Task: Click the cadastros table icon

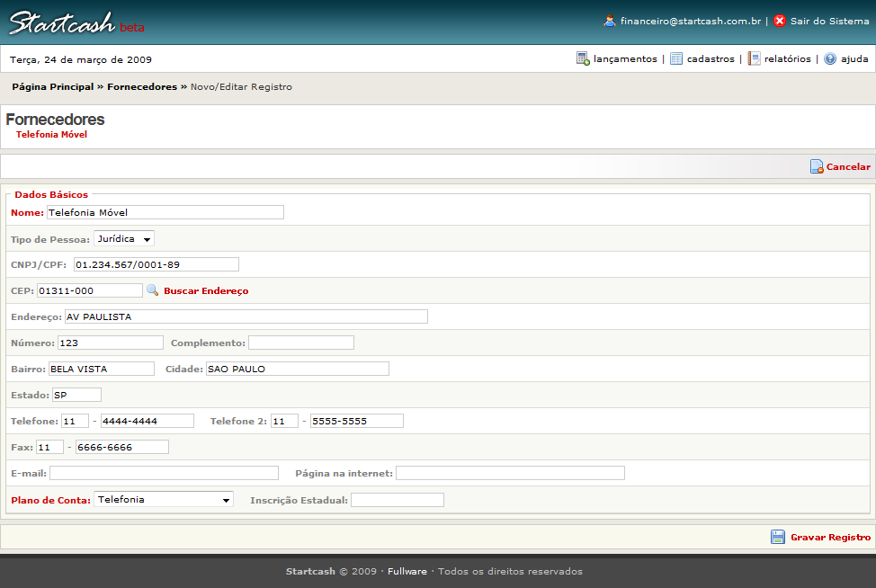Action: [x=676, y=58]
